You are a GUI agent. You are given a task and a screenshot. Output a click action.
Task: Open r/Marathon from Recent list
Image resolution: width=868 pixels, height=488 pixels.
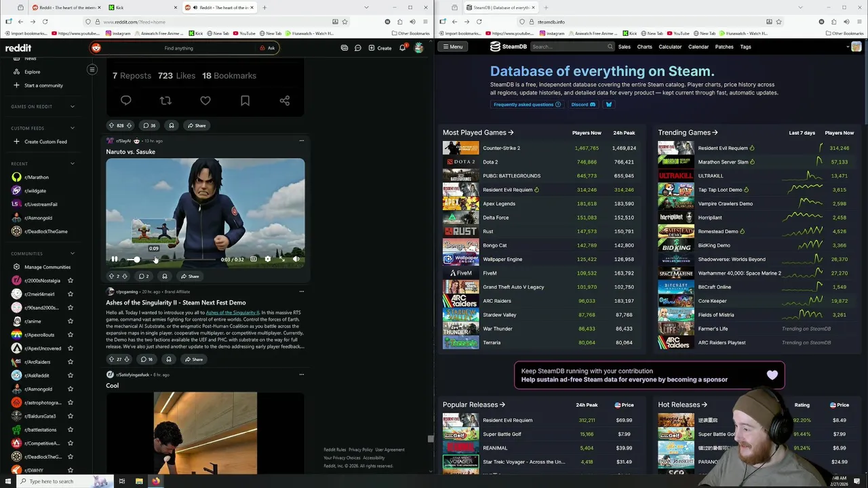(x=37, y=178)
